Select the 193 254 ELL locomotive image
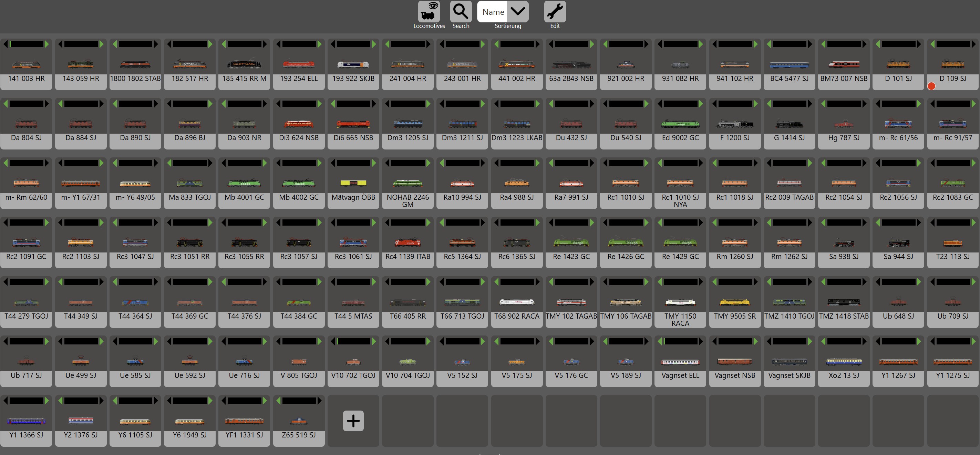Image resolution: width=980 pixels, height=455 pixels. 299,64
